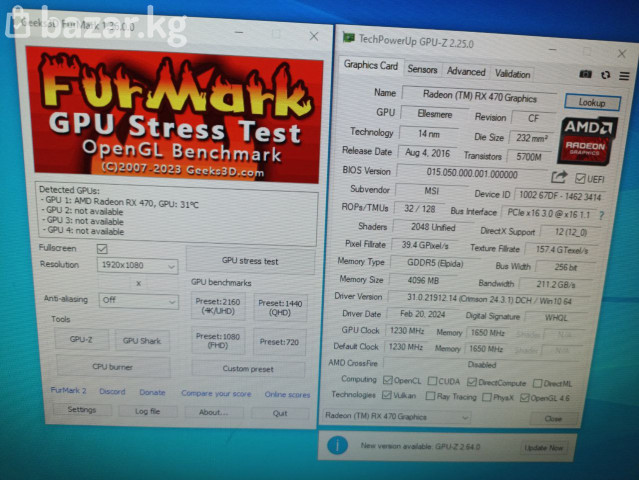Click the AMD Radeon logo

pos(588,140)
